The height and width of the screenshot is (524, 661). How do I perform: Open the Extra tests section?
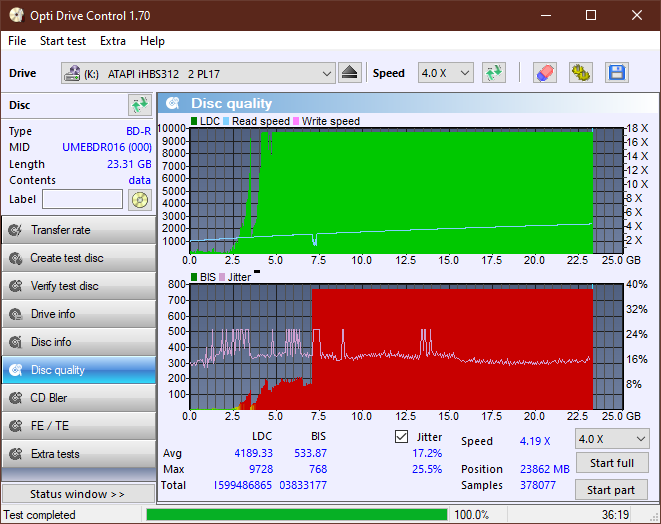pos(79,454)
